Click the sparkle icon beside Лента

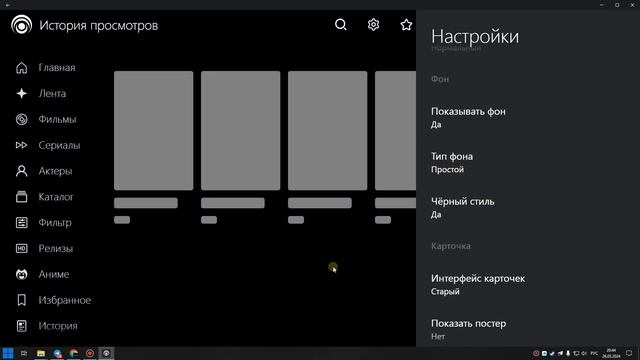pyautogui.click(x=22, y=93)
